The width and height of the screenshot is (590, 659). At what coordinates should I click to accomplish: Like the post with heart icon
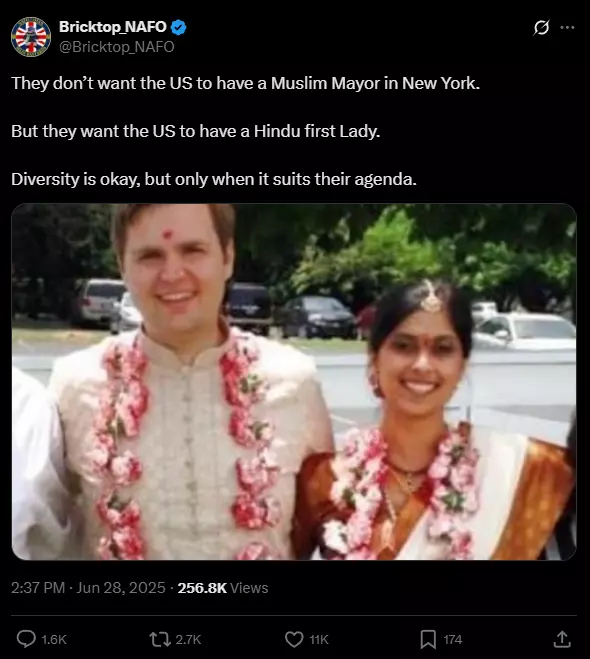[x=294, y=639]
